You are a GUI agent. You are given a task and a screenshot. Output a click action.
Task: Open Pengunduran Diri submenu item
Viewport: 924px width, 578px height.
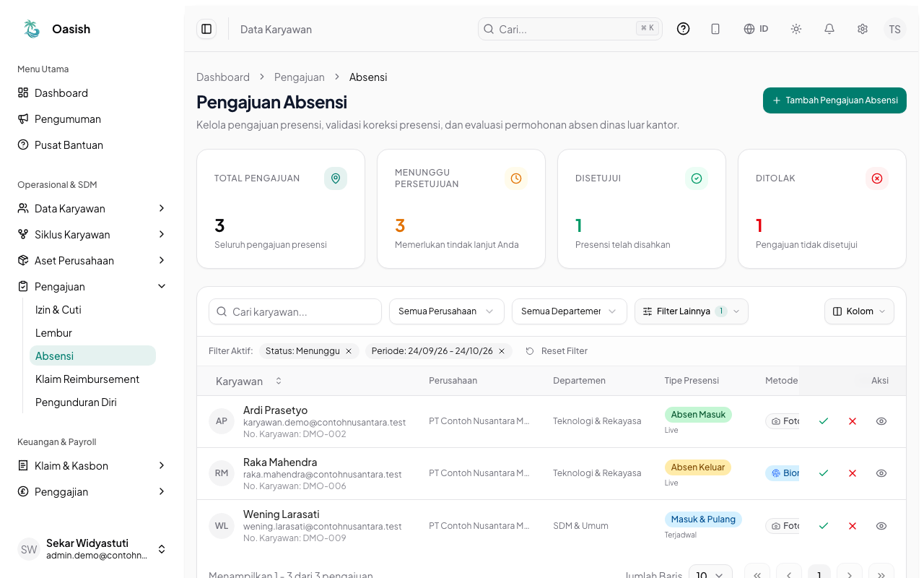tap(92, 402)
